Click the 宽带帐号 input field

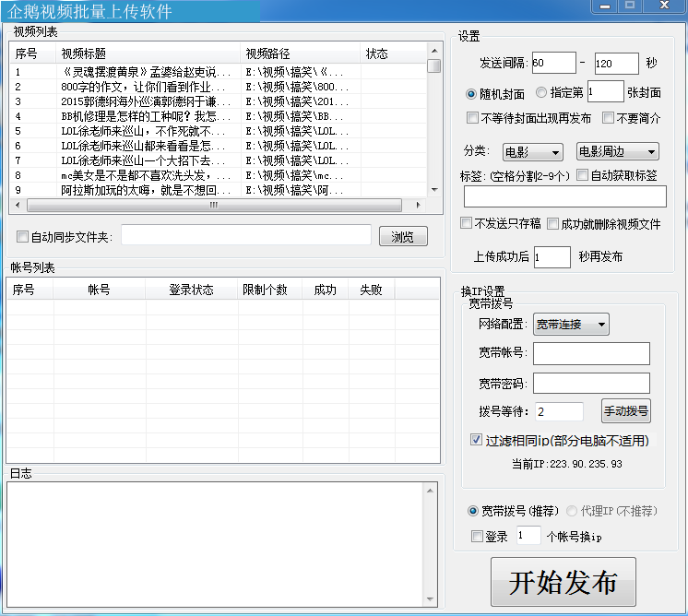tap(591, 353)
